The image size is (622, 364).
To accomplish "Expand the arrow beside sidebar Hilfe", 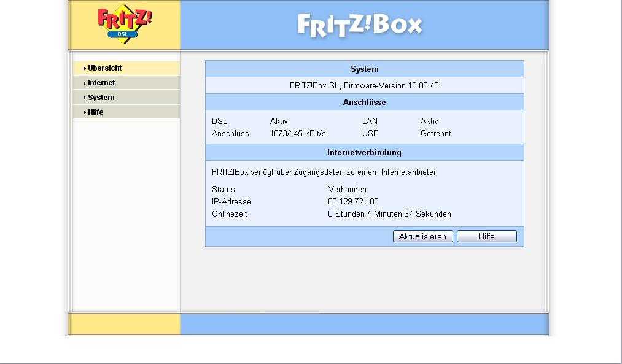I will pyautogui.click(x=84, y=112).
